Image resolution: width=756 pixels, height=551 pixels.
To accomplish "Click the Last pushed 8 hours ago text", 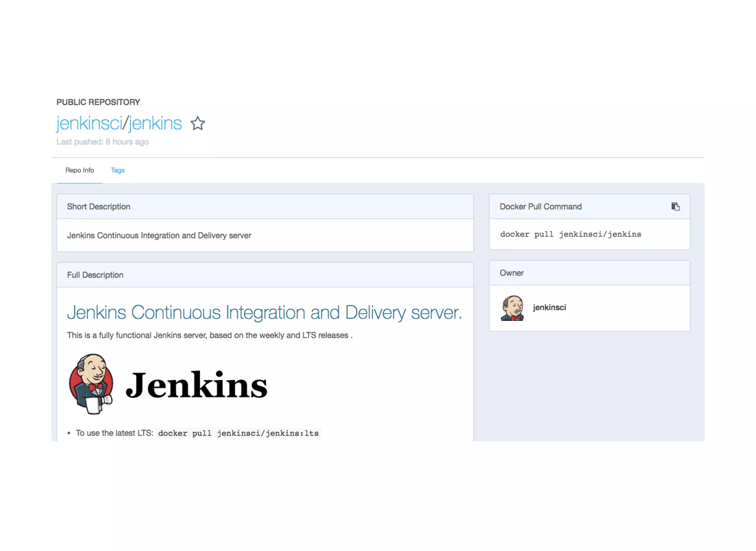I will click(103, 142).
